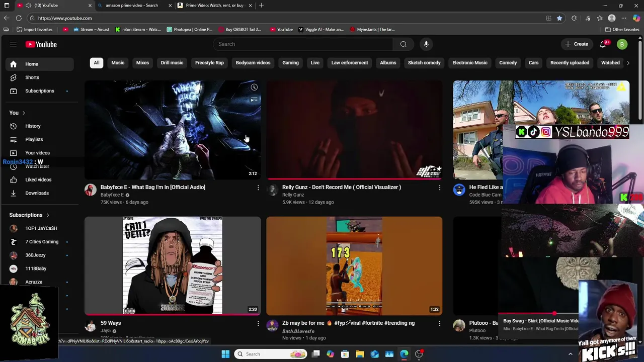Select the Electronic Music chip
Viewport: 644px width, 362px height.
click(x=470, y=63)
